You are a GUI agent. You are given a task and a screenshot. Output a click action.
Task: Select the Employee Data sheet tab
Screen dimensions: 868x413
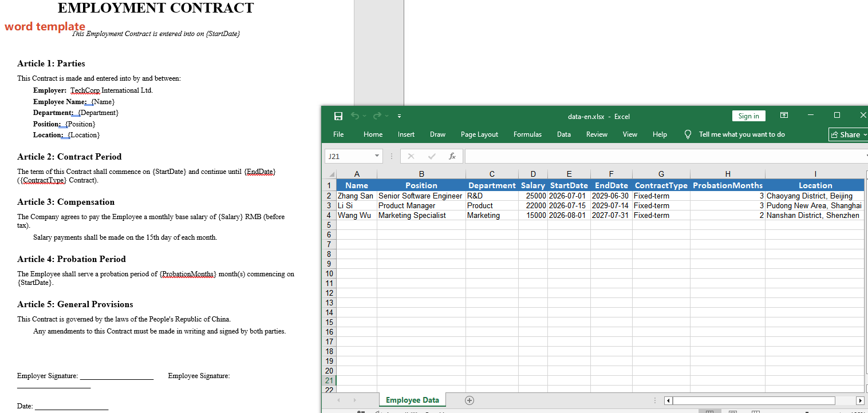click(x=412, y=400)
